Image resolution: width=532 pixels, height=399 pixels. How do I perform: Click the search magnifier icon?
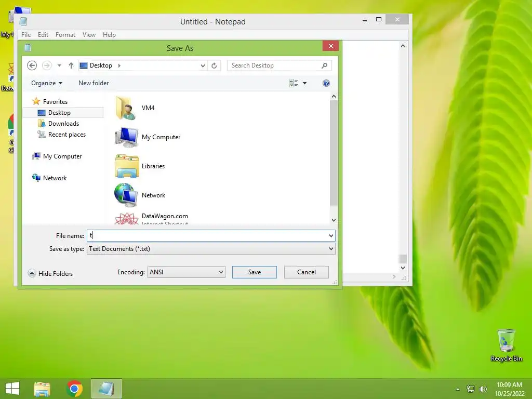point(324,65)
